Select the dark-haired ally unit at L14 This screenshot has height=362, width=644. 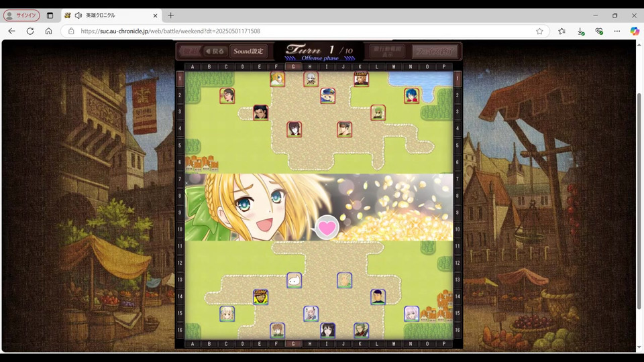tap(378, 297)
